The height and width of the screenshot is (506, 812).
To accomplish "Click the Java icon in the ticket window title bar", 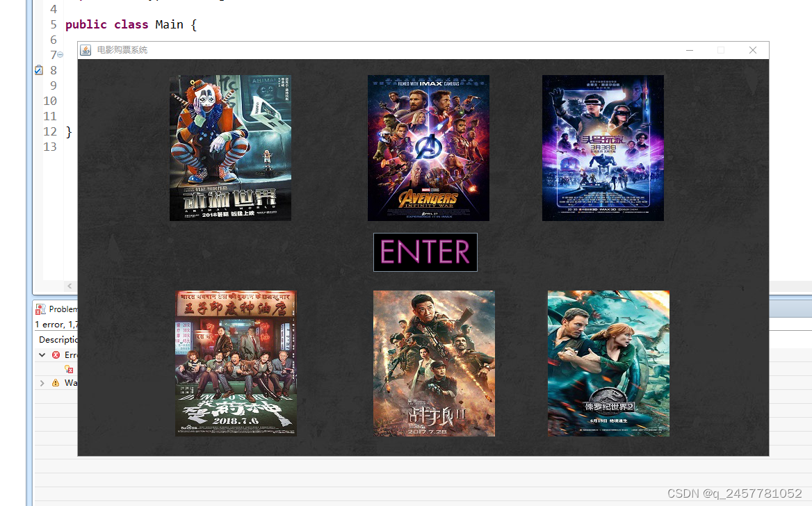I will (86, 50).
